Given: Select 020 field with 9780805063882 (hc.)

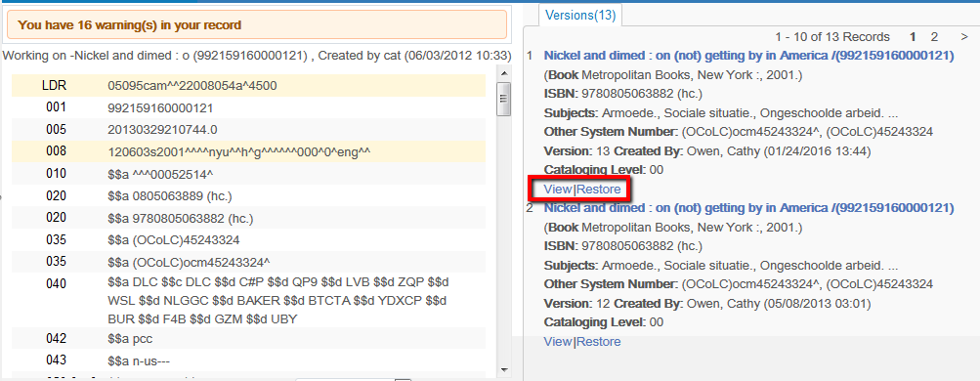Looking at the screenshot, I should click(x=248, y=219).
